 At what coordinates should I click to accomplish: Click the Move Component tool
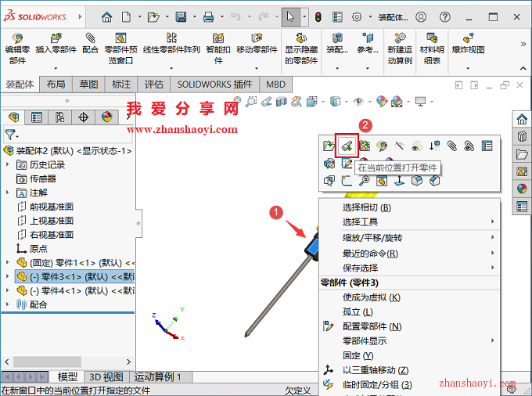[x=257, y=43]
